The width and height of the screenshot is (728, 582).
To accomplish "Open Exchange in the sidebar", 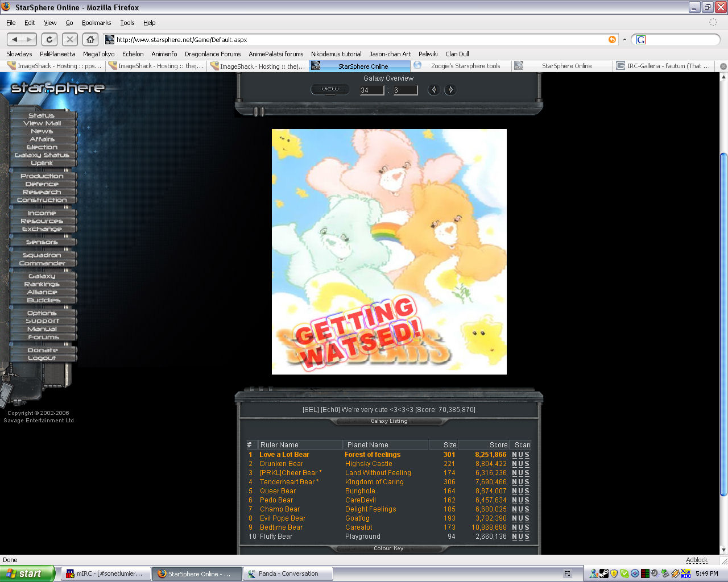I will (42, 229).
